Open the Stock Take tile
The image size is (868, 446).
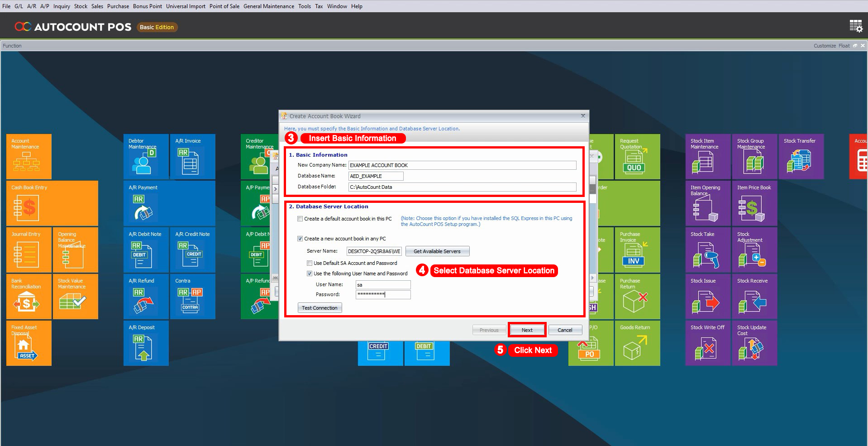[x=708, y=250]
